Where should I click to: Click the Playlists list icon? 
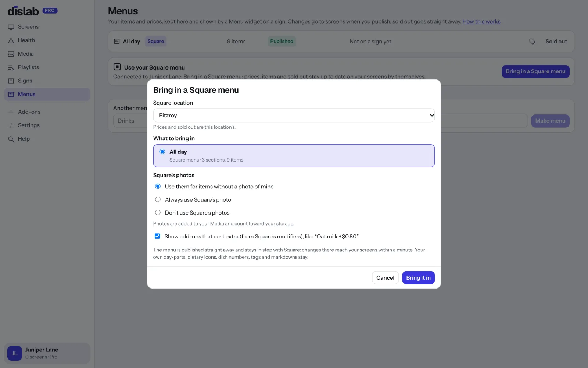click(x=11, y=67)
